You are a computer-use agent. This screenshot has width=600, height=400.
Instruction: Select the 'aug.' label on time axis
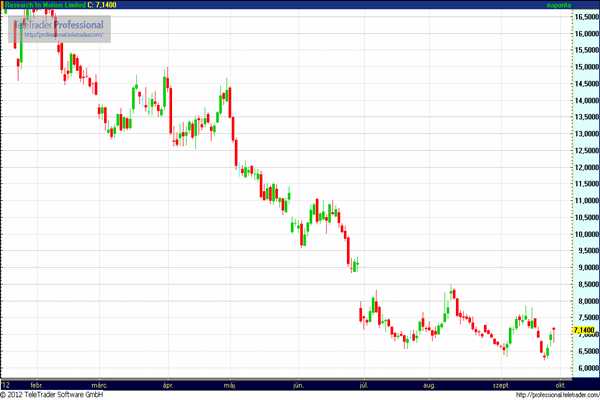point(430,383)
